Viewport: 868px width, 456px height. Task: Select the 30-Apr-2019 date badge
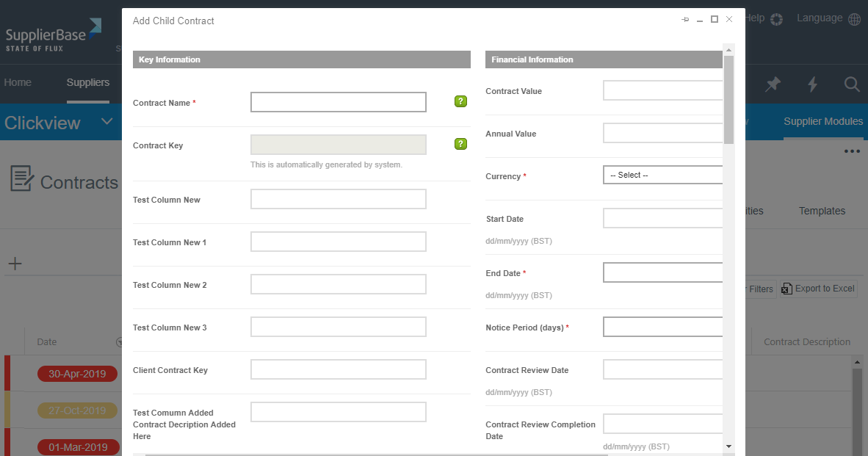point(77,374)
